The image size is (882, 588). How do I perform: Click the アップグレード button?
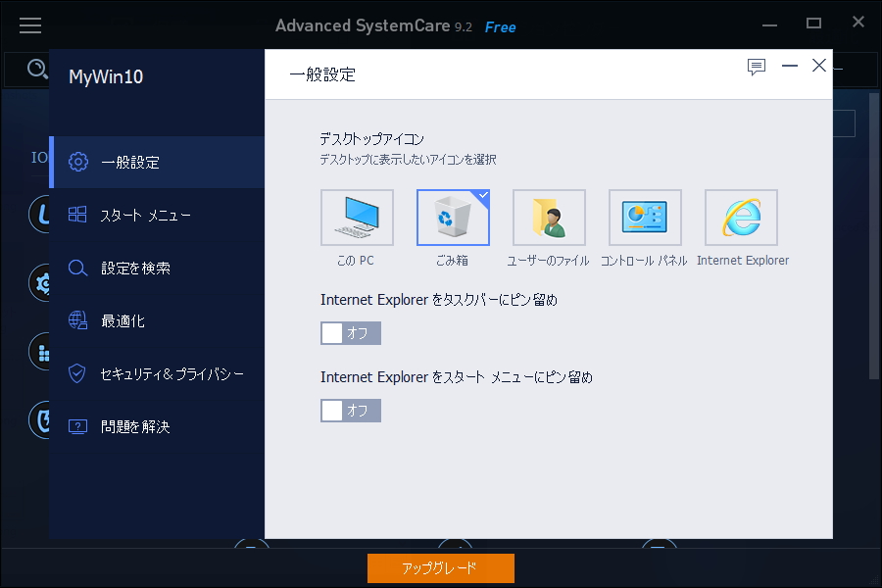click(x=440, y=568)
